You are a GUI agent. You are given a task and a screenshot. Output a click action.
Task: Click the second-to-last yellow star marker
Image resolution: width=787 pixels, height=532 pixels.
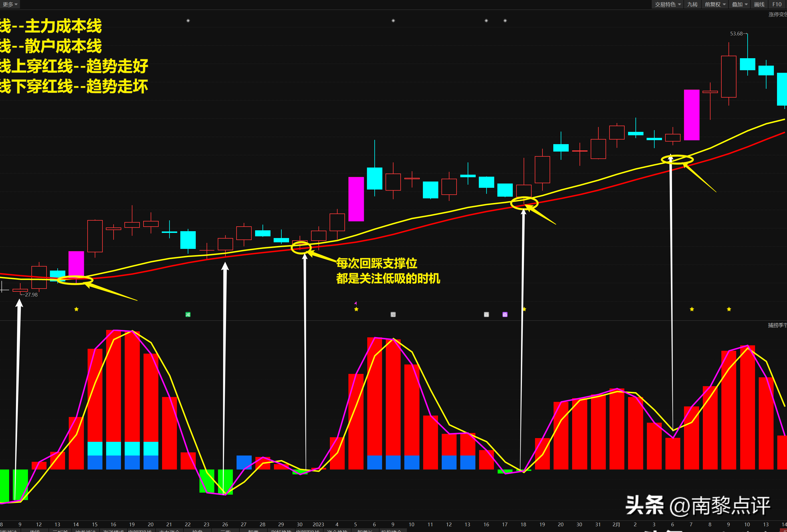[692, 309]
